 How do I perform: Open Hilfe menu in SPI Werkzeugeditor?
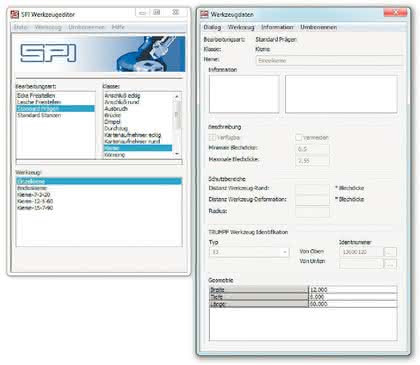(118, 27)
